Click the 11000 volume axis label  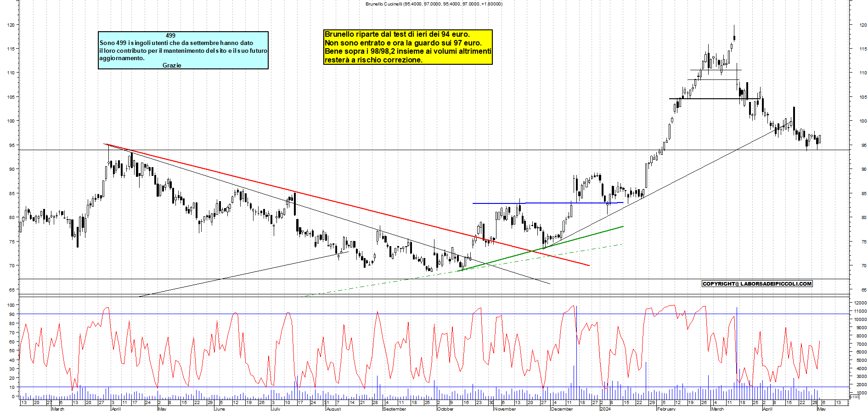tap(860, 311)
